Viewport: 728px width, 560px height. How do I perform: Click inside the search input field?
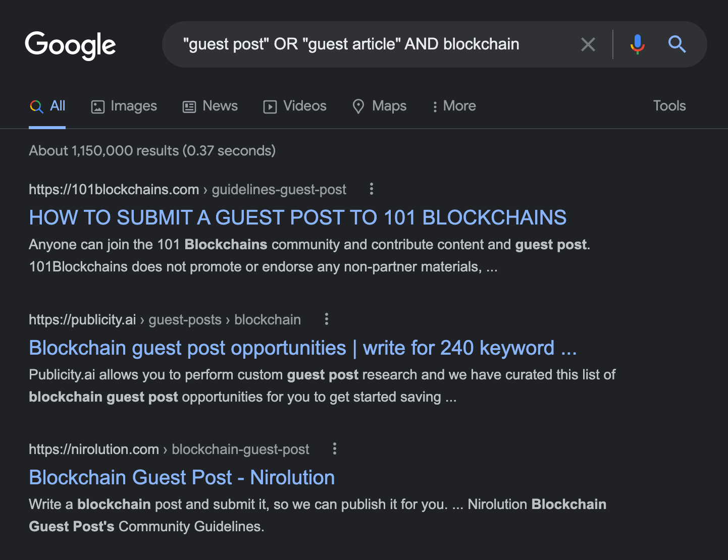pyautogui.click(x=353, y=44)
